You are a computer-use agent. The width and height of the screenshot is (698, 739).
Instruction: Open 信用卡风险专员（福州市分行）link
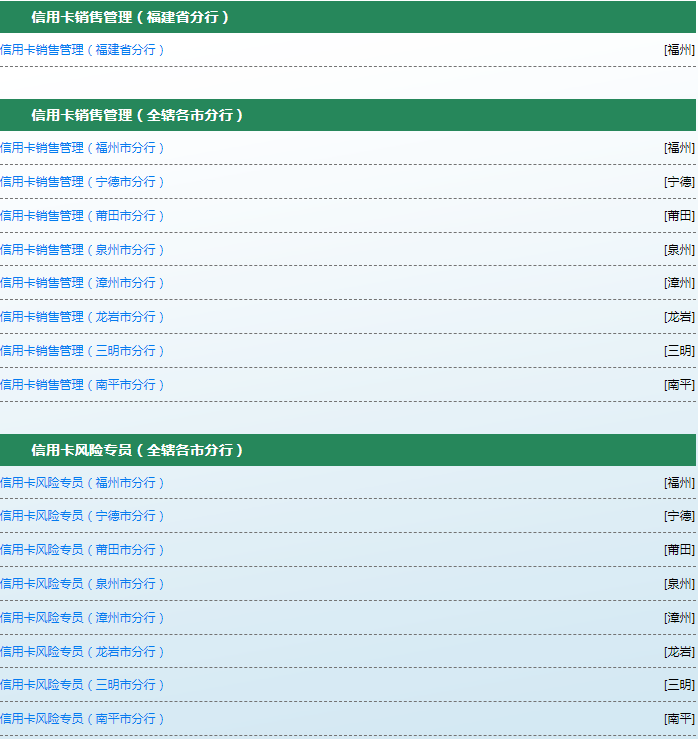point(82,483)
